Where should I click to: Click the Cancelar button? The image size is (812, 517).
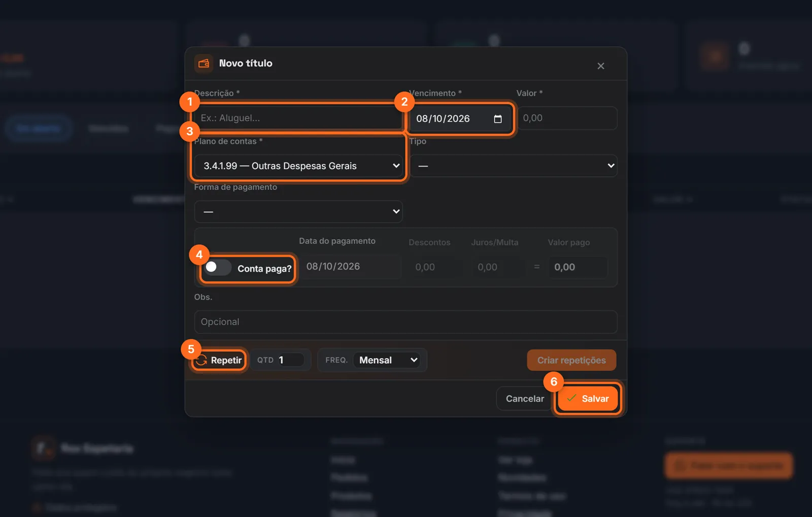(525, 399)
